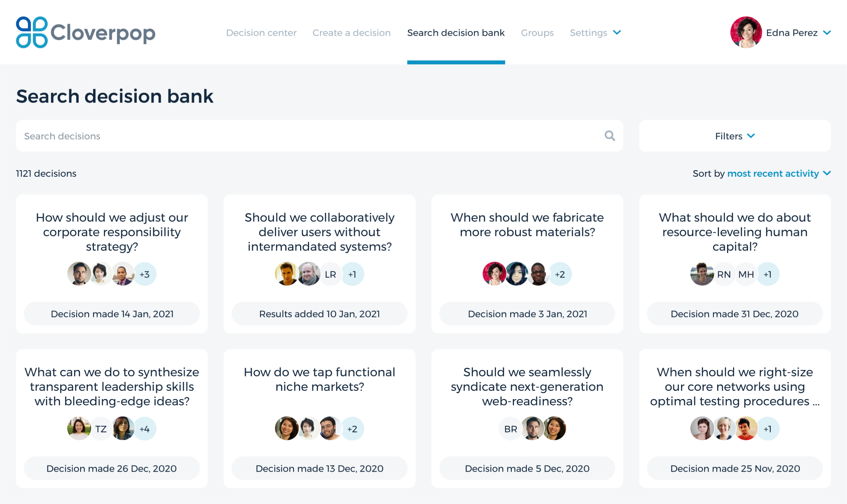The height and width of the screenshot is (504, 847).
Task: Open the corporate responsibility strategy decision
Action: pos(112,232)
